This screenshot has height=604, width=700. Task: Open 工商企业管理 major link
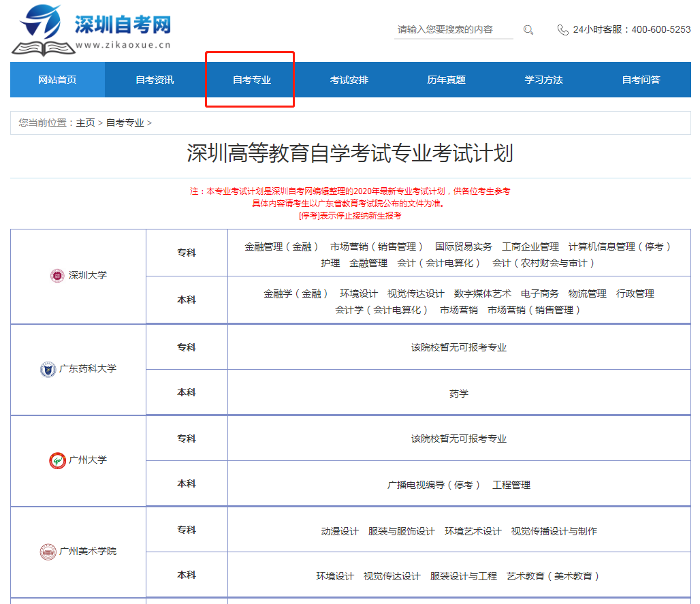coord(530,247)
